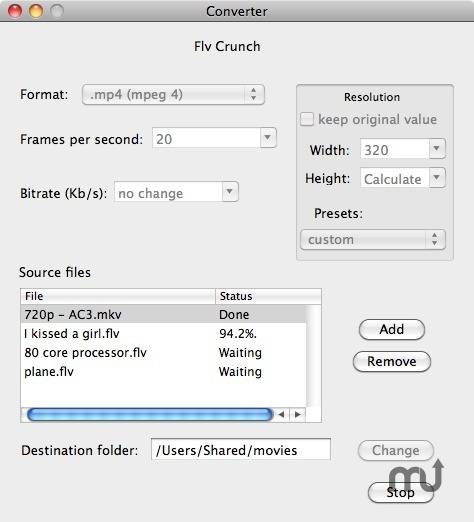
Task: Expand the Bitrate dropdown arrow
Action: [230, 192]
